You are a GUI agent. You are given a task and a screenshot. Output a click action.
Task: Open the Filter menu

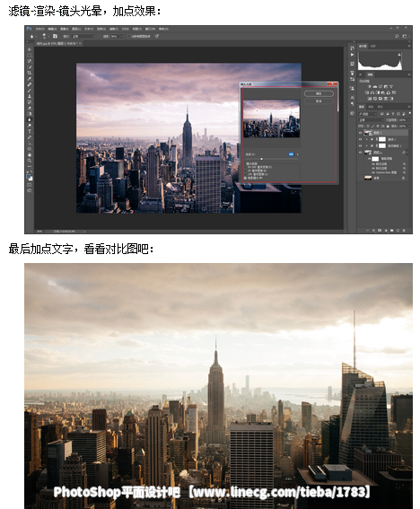[114, 29]
